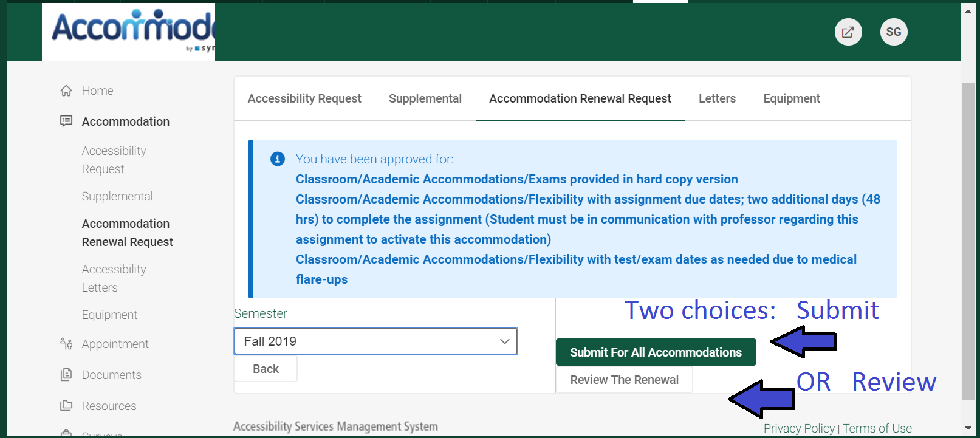This screenshot has width=980, height=438.
Task: Select Accessibility Letters in sidebar
Action: 114,278
